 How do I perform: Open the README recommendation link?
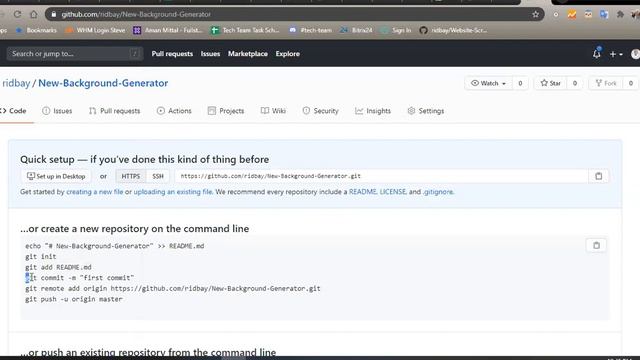pos(362,192)
